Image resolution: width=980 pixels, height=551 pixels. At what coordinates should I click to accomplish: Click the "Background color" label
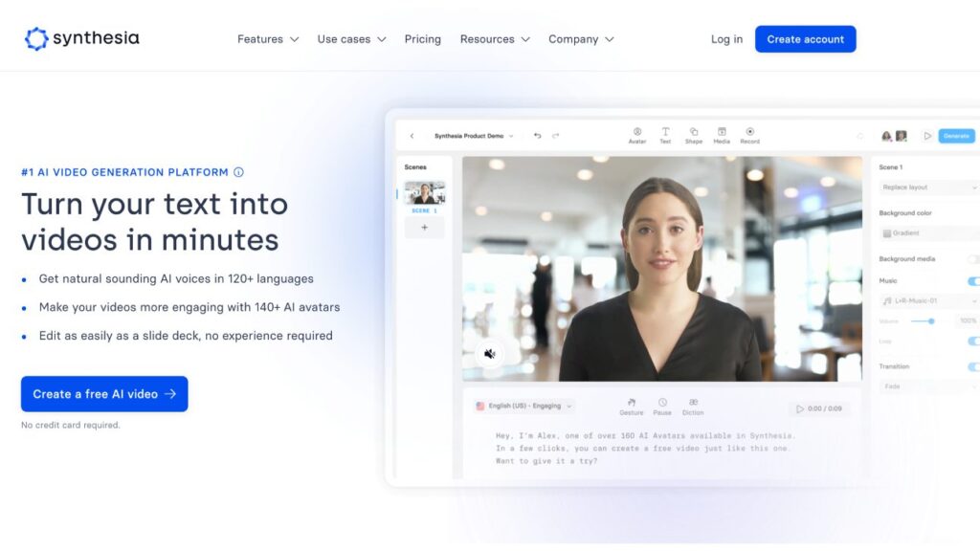[905, 213]
